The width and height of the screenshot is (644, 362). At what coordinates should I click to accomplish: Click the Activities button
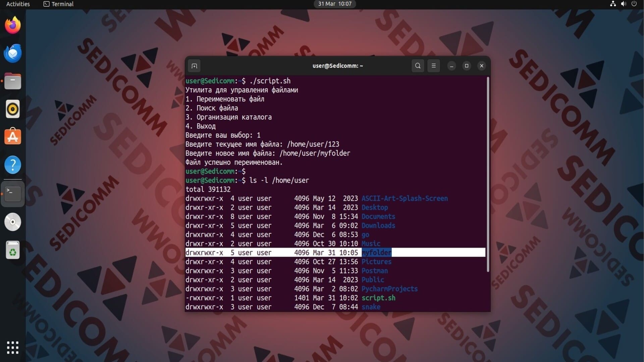18,4
